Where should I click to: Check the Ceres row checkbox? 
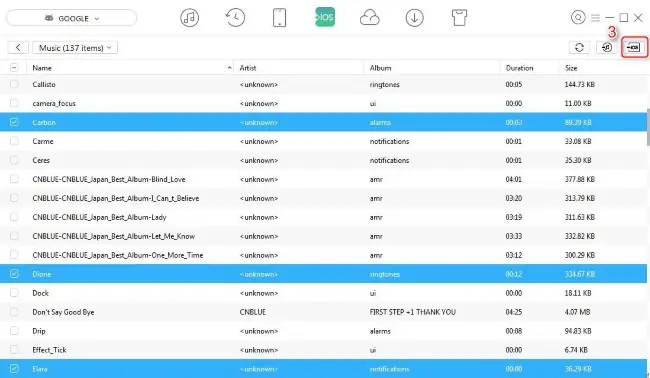point(14,160)
